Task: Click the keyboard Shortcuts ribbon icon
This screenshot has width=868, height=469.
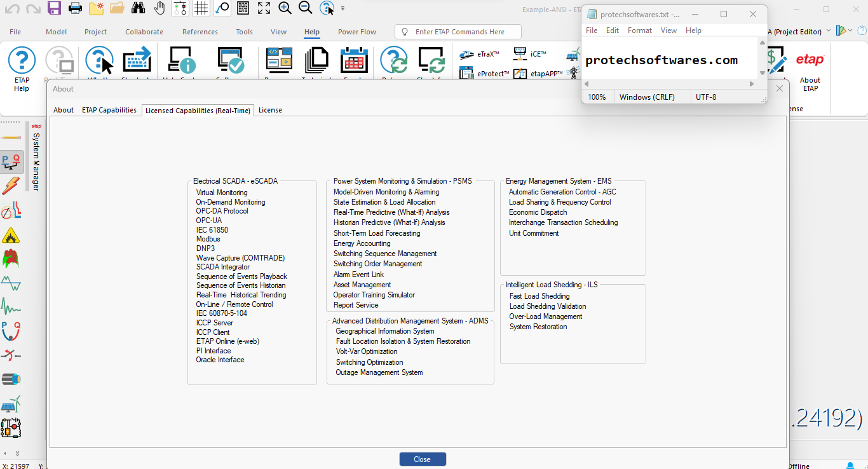Action: [137, 60]
